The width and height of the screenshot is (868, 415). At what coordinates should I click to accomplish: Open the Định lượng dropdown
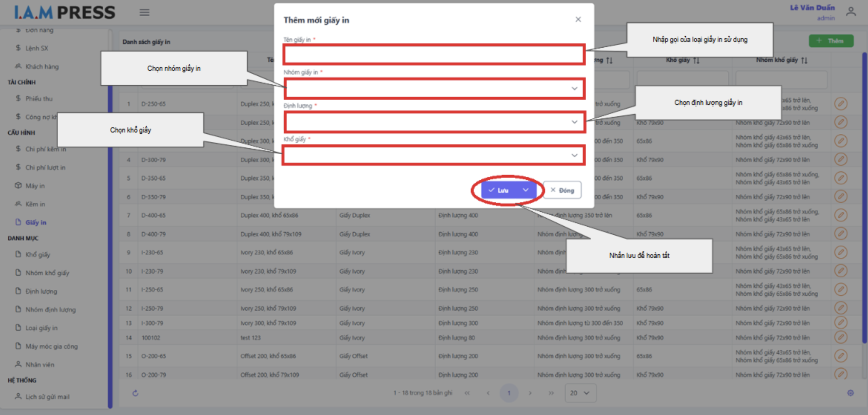click(x=434, y=122)
